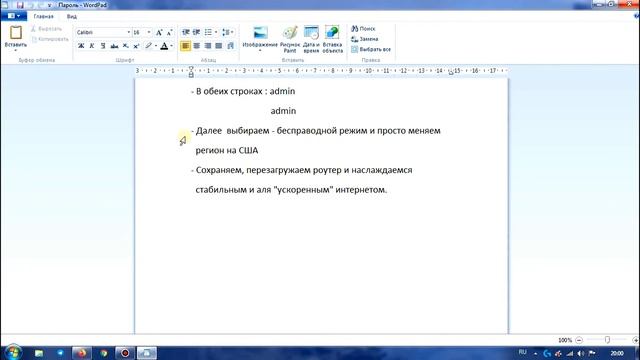Expand the Вставить paste dropdown arrow
The image size is (640, 360).
16,50
